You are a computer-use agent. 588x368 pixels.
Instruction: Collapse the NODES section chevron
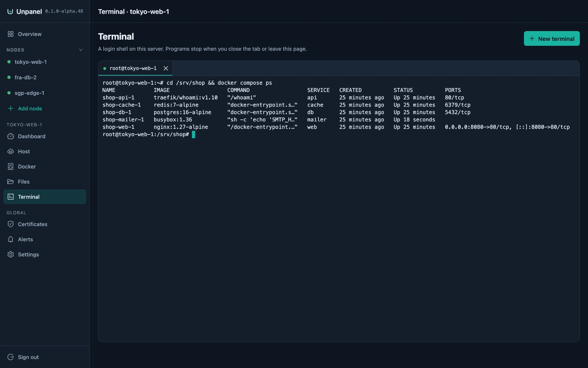81,50
